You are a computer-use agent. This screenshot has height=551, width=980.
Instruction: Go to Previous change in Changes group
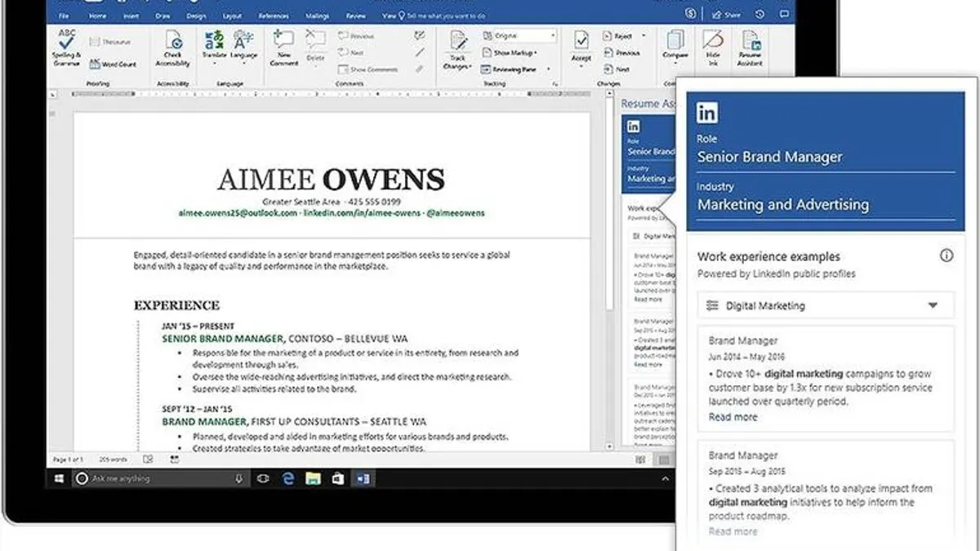(x=621, y=53)
